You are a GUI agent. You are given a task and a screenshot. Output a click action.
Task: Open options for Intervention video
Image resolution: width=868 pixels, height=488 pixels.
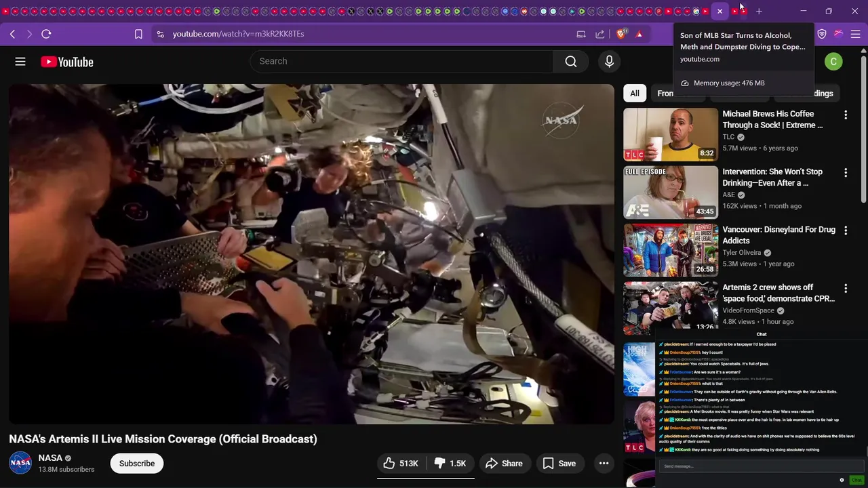(846, 173)
